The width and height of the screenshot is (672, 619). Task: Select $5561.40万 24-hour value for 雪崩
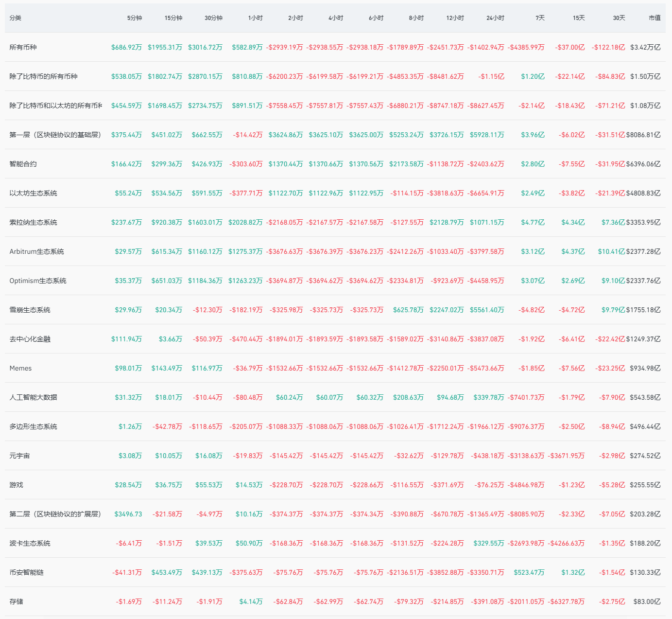click(487, 310)
